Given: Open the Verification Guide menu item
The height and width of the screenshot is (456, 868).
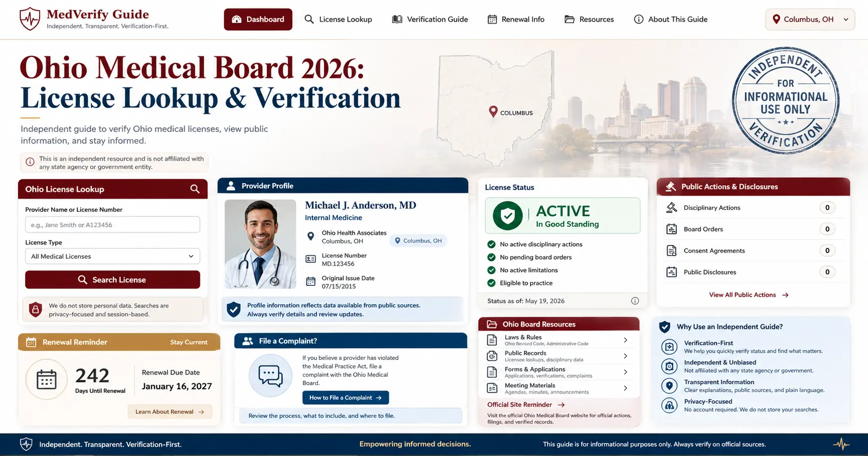Looking at the screenshot, I should (430, 20).
